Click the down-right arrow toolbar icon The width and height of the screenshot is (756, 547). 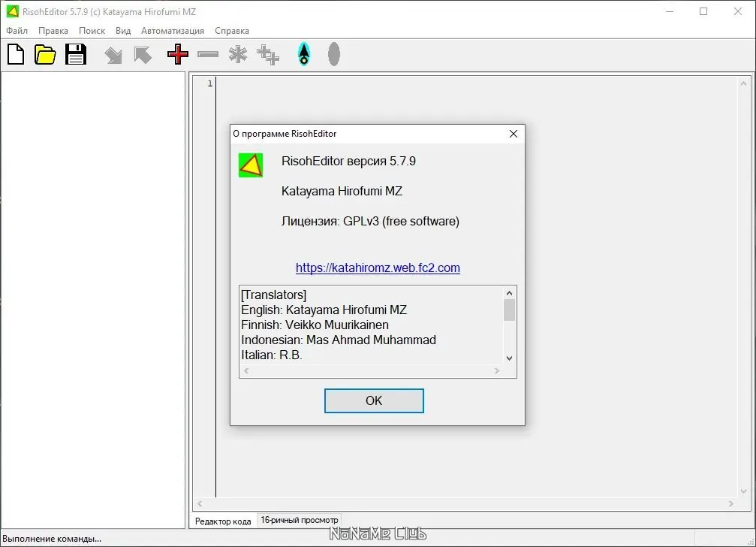pos(113,55)
